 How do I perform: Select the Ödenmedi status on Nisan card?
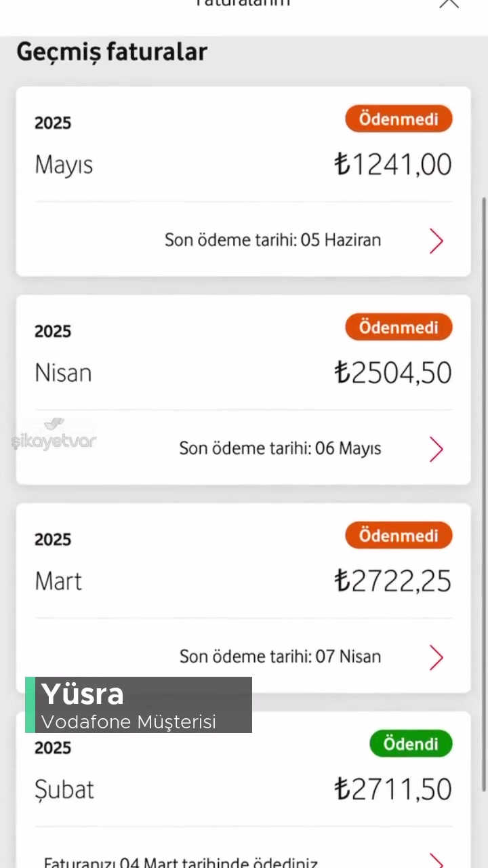[399, 327]
